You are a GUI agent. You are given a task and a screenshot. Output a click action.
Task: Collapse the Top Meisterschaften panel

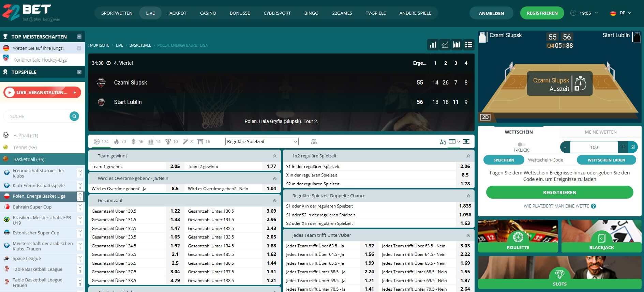click(79, 36)
